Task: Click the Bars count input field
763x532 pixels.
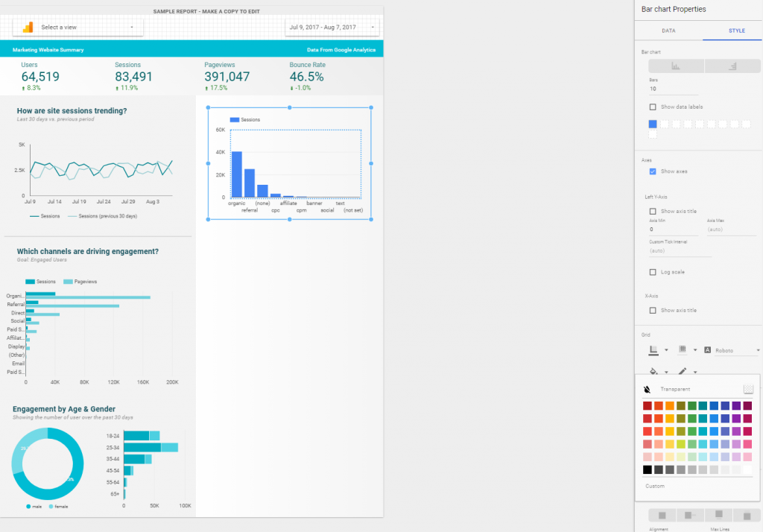Action: (673, 89)
